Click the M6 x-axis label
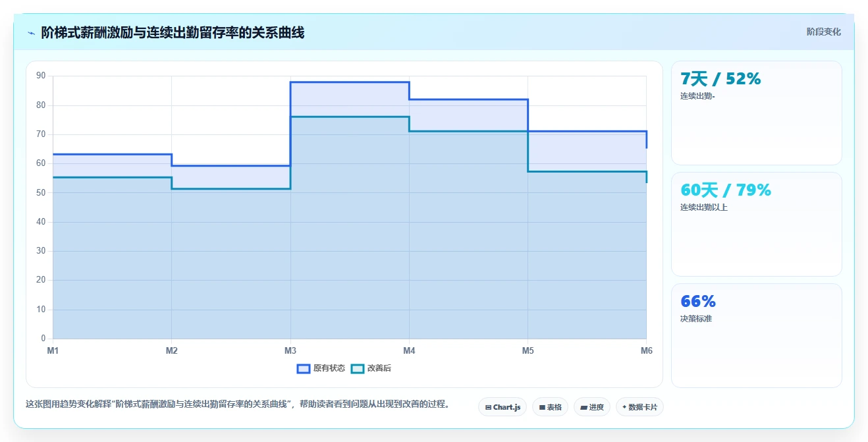868x442 pixels. tap(647, 350)
